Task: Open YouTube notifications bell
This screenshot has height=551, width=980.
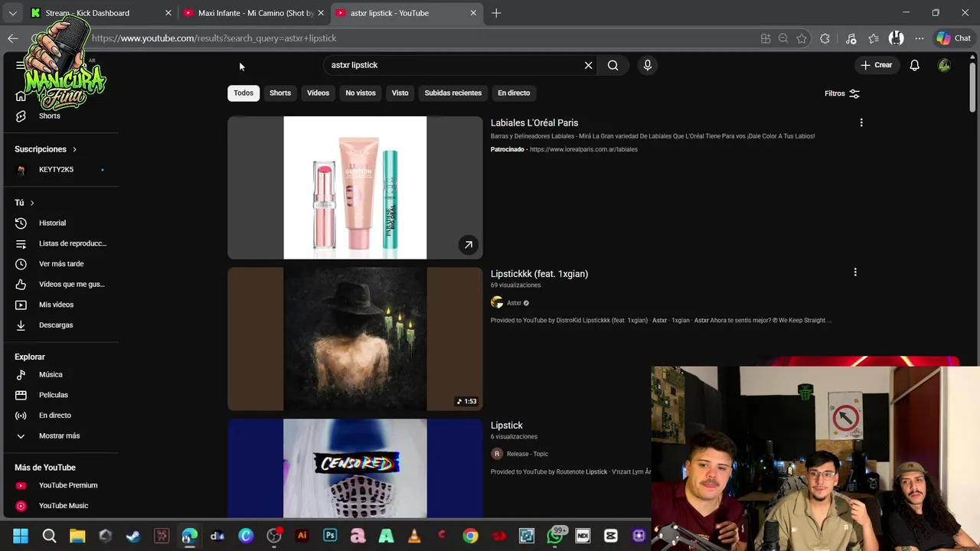Action: (914, 65)
